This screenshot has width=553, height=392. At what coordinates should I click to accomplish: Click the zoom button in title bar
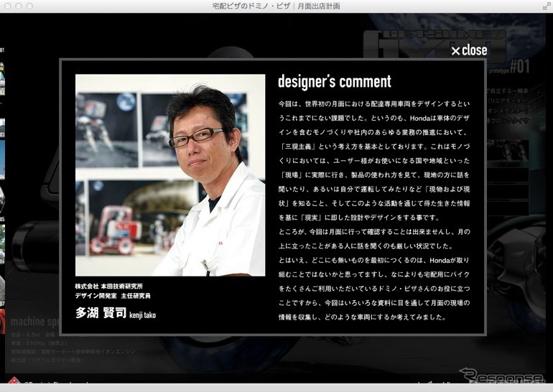[31, 6]
